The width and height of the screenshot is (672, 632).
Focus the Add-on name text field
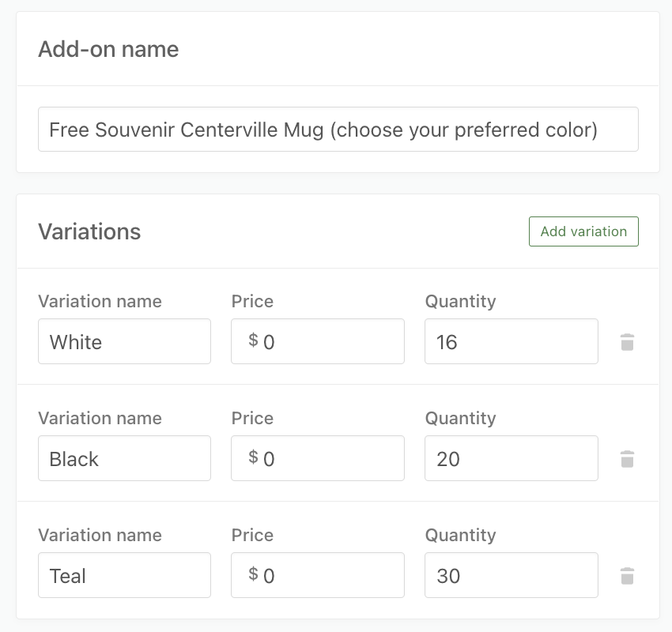pyautogui.click(x=338, y=130)
